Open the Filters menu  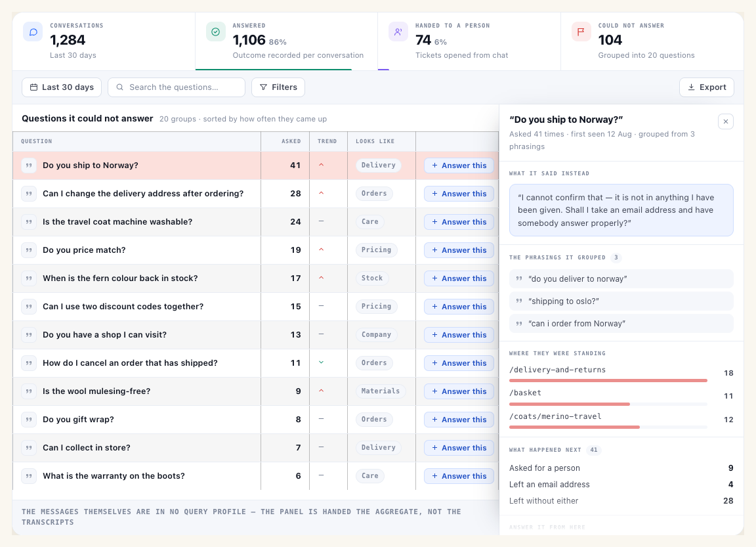278,87
